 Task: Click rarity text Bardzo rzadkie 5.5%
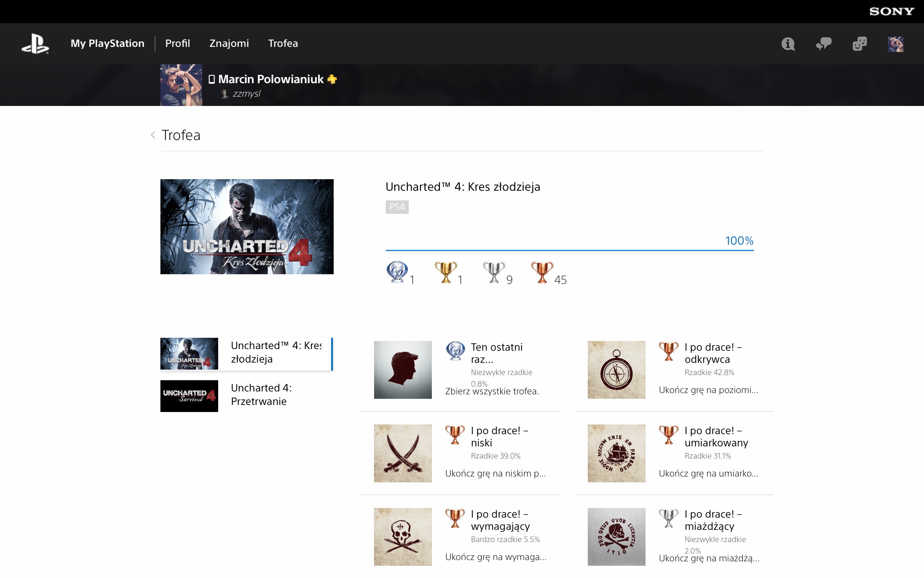coord(506,539)
